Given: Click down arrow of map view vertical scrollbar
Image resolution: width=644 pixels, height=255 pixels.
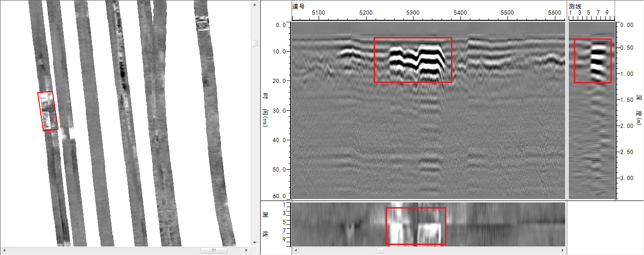Looking at the screenshot, I should pos(254,242).
